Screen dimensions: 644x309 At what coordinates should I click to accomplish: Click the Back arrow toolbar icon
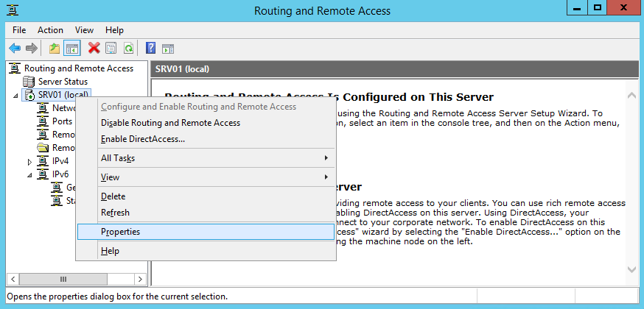click(x=14, y=49)
